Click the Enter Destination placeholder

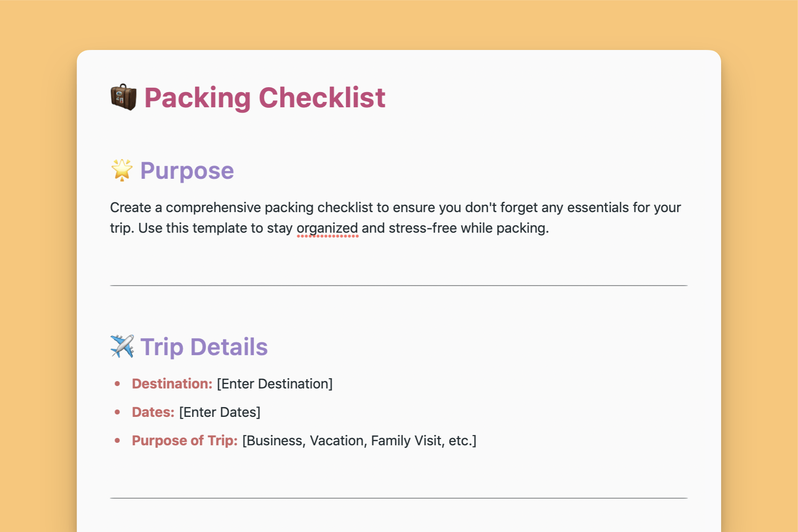tap(274, 384)
